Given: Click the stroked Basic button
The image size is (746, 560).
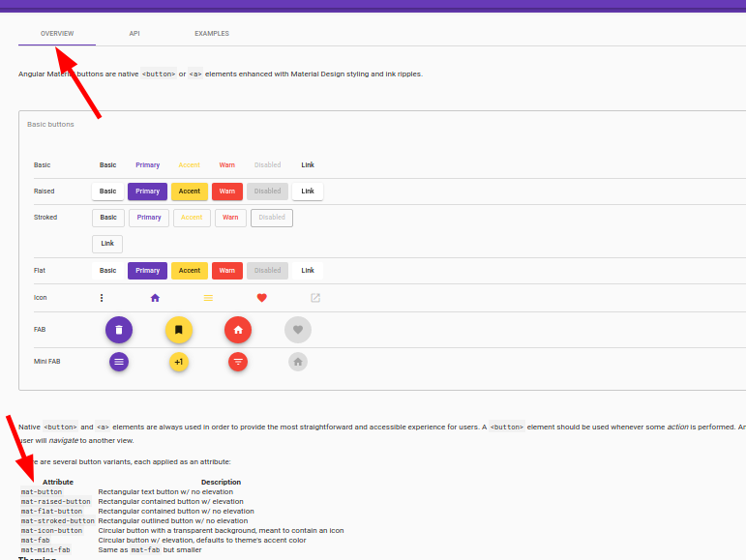Looking at the screenshot, I should coord(108,218).
